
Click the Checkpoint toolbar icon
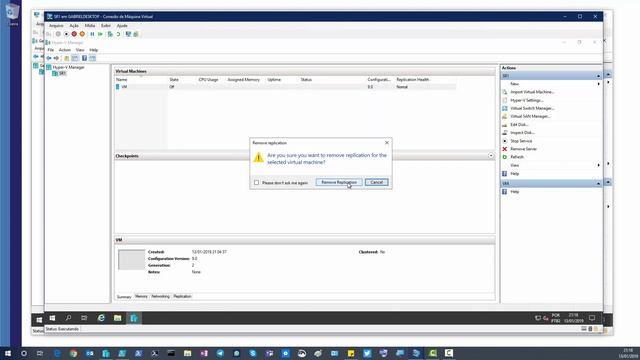[x=110, y=34]
